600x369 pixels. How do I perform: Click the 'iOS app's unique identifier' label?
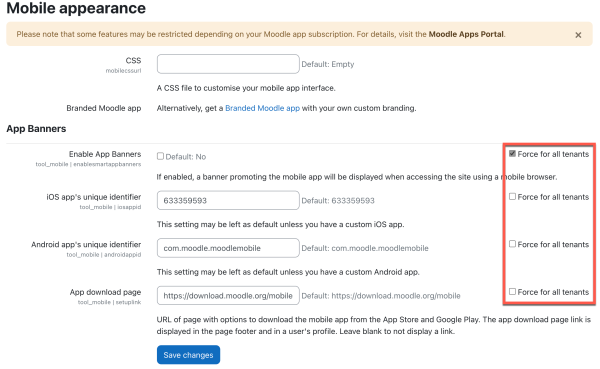pyautogui.click(x=94, y=197)
